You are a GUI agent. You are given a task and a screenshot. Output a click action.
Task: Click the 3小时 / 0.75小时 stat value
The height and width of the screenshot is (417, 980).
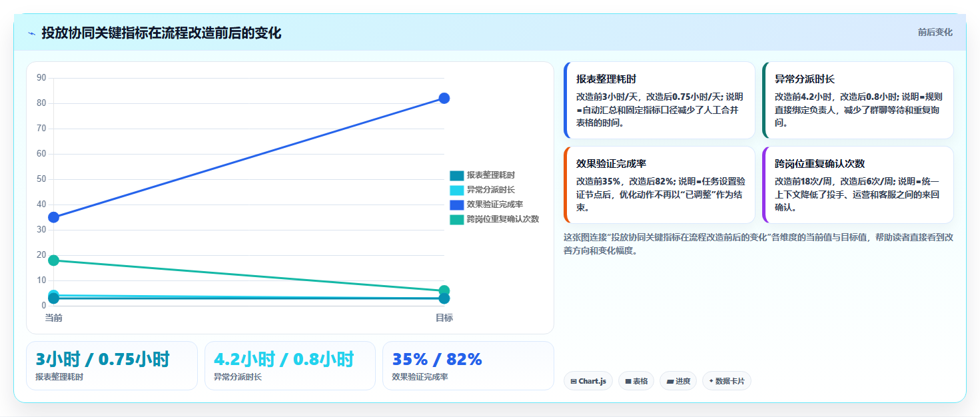point(103,360)
